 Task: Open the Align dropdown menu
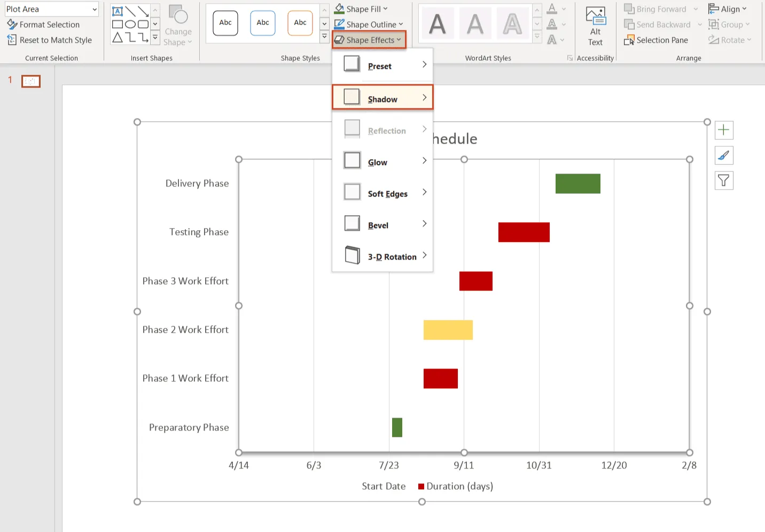tap(727, 9)
